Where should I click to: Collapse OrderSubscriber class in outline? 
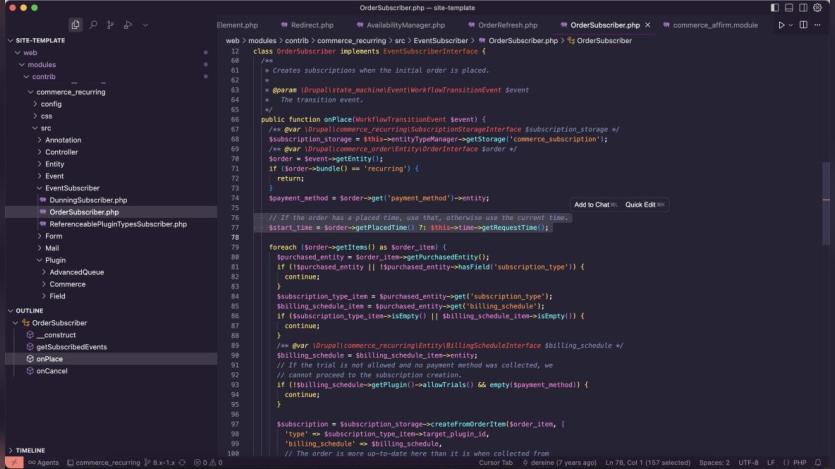(59, 323)
